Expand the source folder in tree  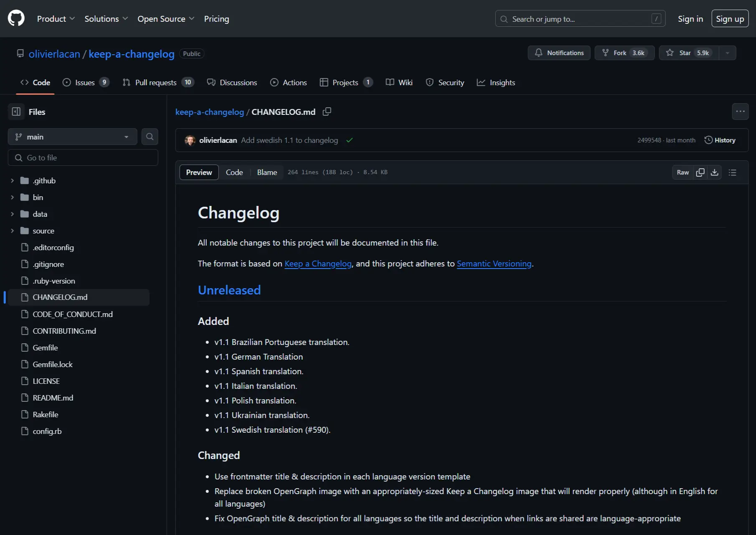point(12,231)
